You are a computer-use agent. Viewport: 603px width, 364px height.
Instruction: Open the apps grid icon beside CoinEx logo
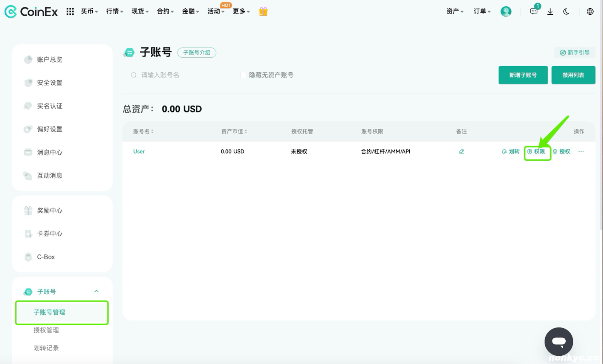tap(70, 12)
